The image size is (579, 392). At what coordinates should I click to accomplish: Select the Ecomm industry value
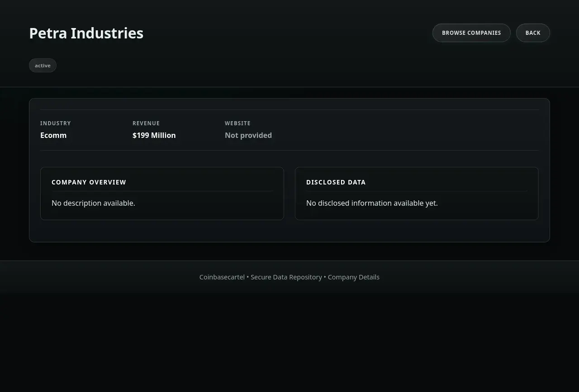click(53, 135)
